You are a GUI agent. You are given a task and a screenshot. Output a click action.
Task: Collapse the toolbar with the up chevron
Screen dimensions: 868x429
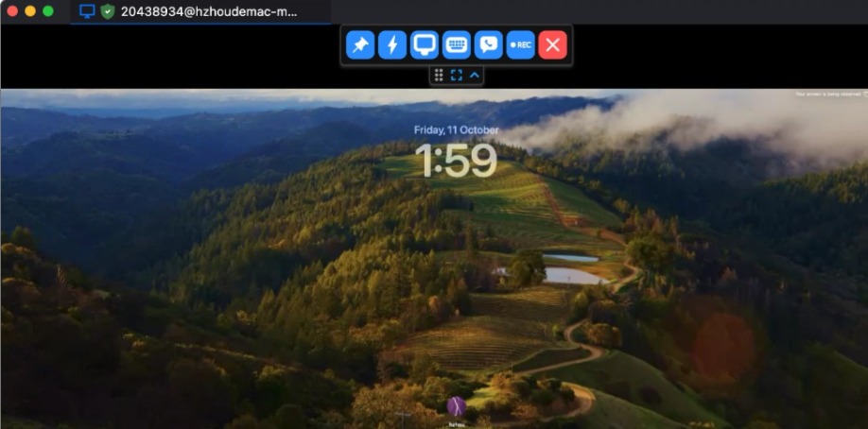475,75
